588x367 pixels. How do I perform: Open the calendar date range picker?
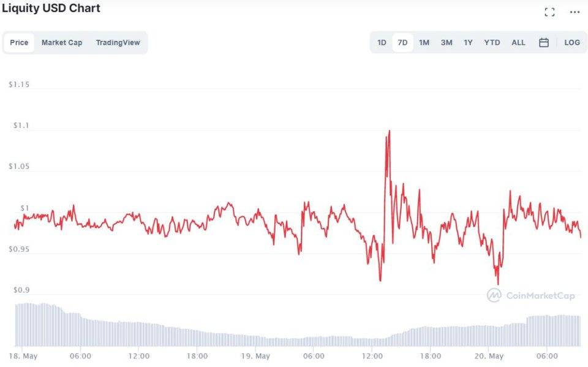point(543,42)
